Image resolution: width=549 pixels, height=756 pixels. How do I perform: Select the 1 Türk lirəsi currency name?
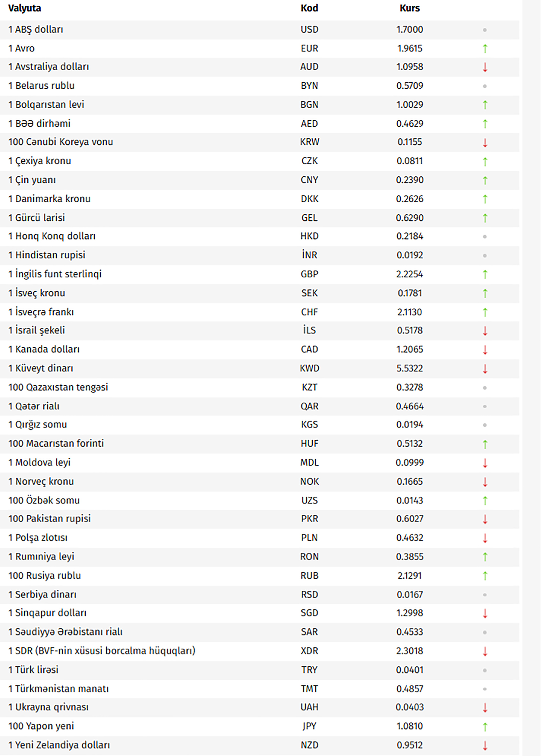tap(33, 670)
